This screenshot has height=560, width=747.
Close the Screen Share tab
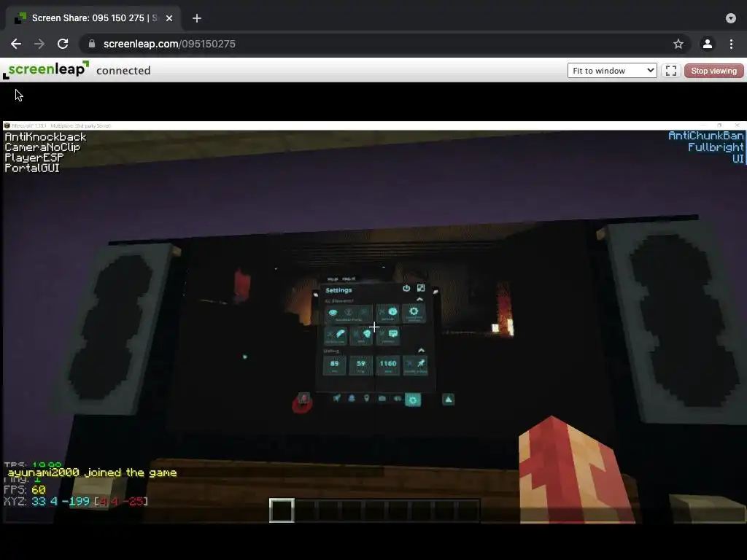(x=169, y=18)
